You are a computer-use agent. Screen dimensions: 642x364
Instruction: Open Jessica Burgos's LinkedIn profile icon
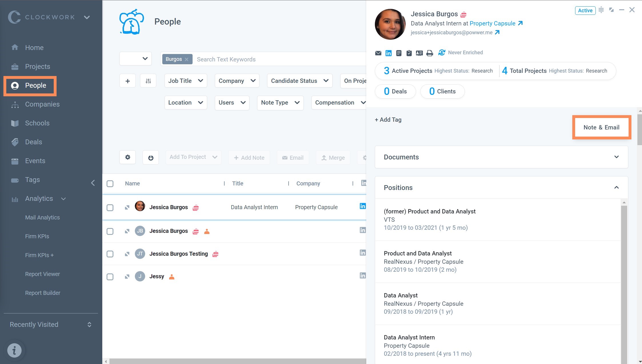388,53
